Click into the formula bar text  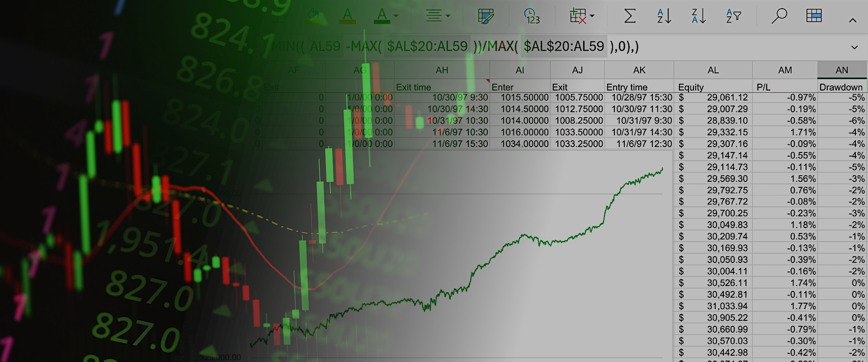[455, 46]
